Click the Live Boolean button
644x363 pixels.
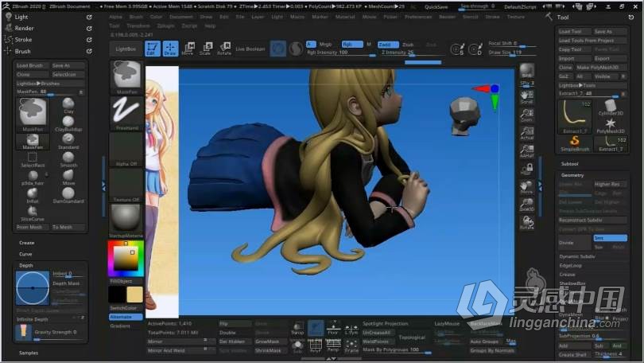tap(250, 49)
